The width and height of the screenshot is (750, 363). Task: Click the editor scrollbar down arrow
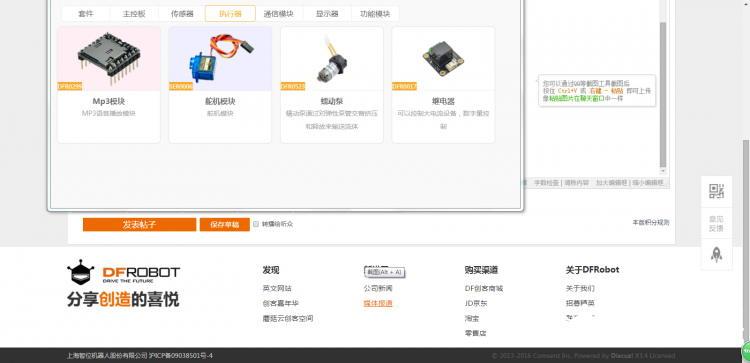click(x=662, y=171)
